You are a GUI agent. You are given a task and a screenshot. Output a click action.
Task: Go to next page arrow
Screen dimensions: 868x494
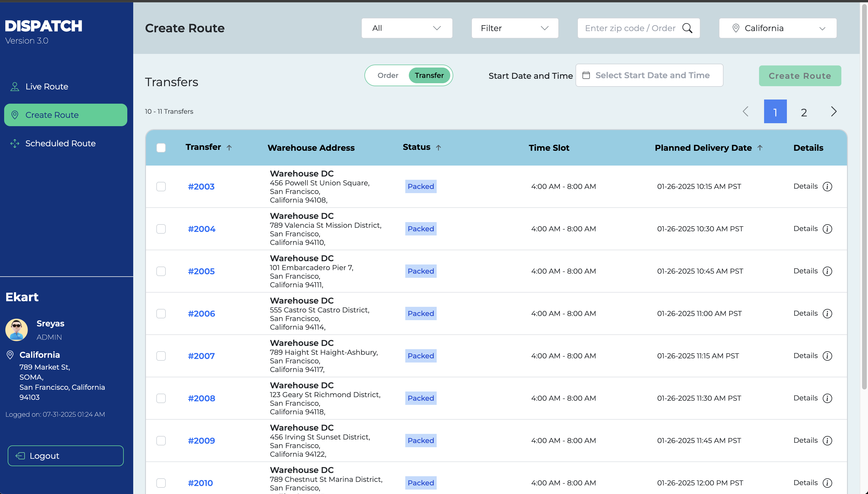point(834,112)
